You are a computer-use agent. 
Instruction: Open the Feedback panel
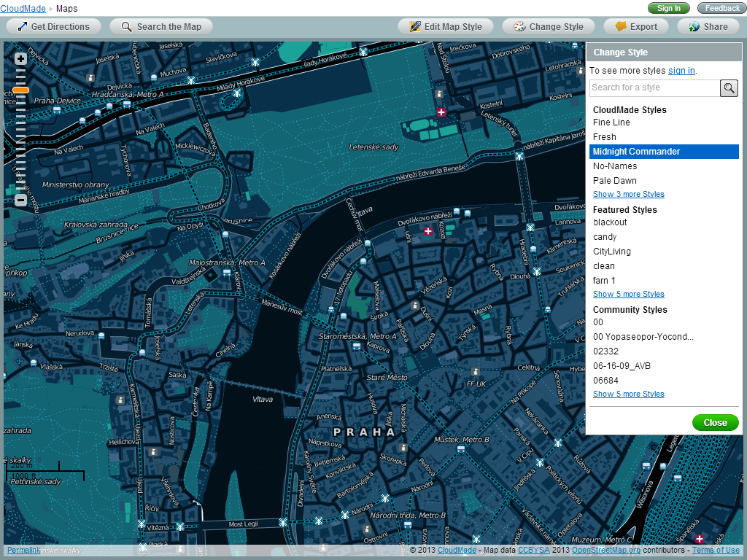click(x=721, y=8)
